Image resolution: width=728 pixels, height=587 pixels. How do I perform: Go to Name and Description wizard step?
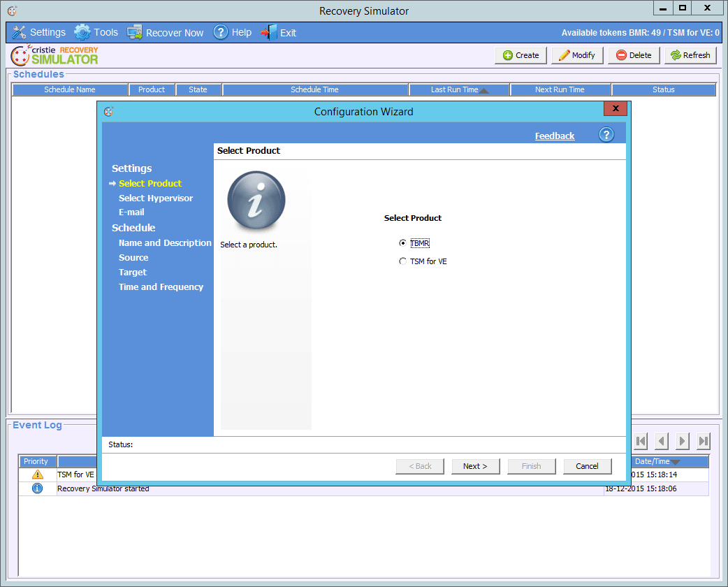(165, 243)
